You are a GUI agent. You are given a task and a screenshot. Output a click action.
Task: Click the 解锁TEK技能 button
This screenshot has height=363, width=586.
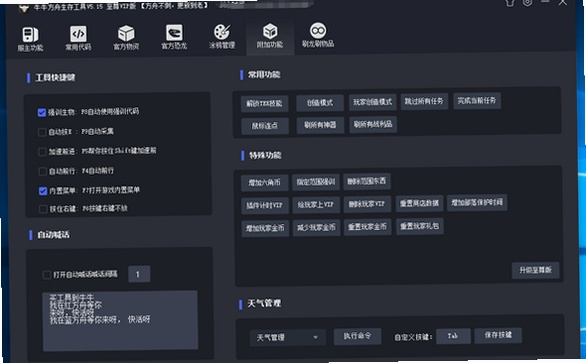point(264,104)
